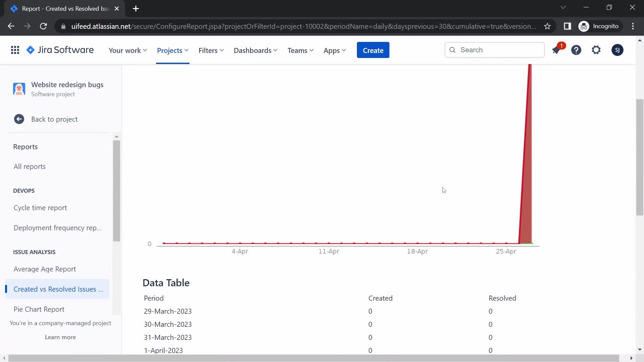The image size is (644, 362).
Task: Click the Resolved column header
Action: click(502, 298)
